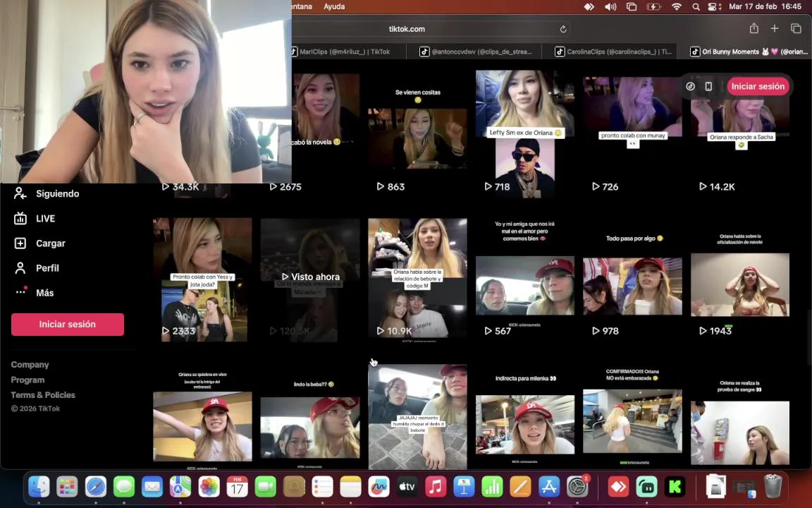Open video 'Se vienen cositas'
This screenshot has height=508, width=812.
point(417,134)
